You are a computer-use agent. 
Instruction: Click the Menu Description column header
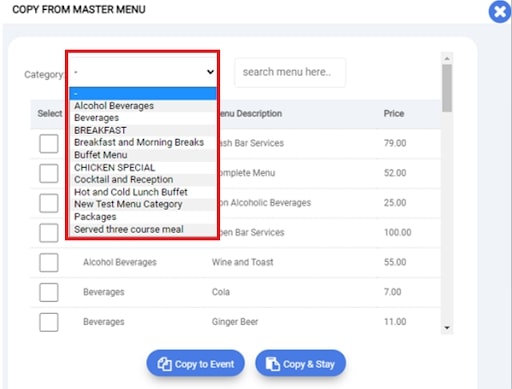250,114
